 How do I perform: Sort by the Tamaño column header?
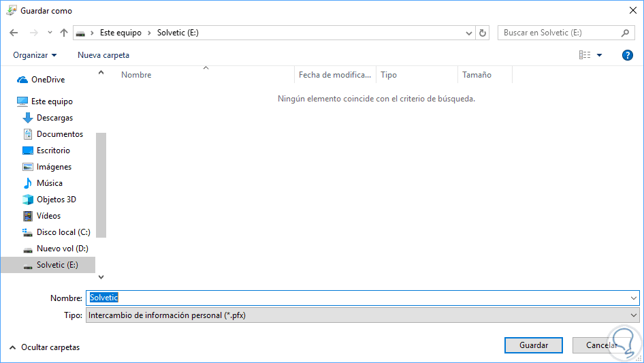(485, 75)
